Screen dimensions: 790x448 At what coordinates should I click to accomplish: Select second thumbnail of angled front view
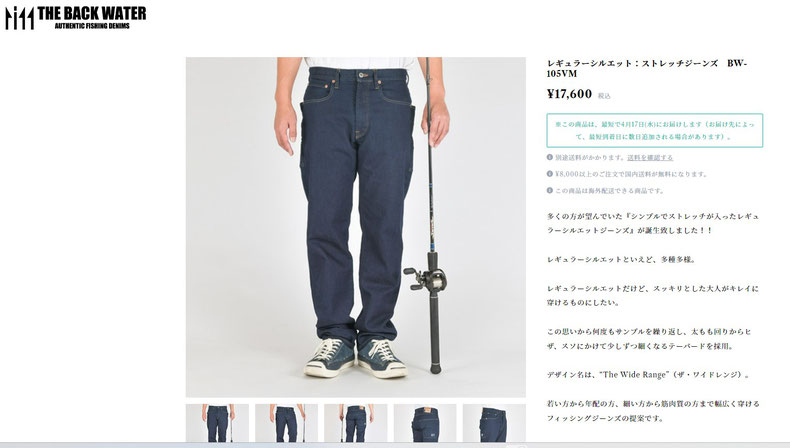(x=286, y=423)
